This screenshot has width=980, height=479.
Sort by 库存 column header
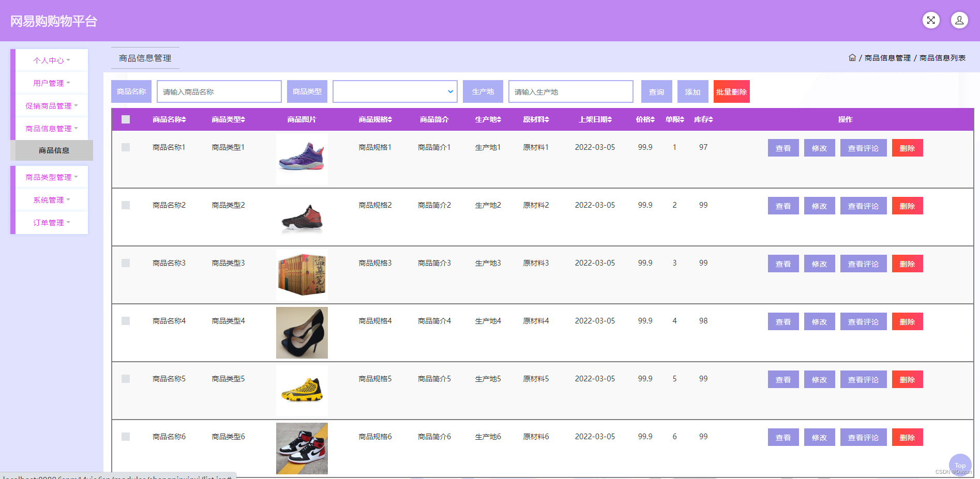[x=703, y=119]
